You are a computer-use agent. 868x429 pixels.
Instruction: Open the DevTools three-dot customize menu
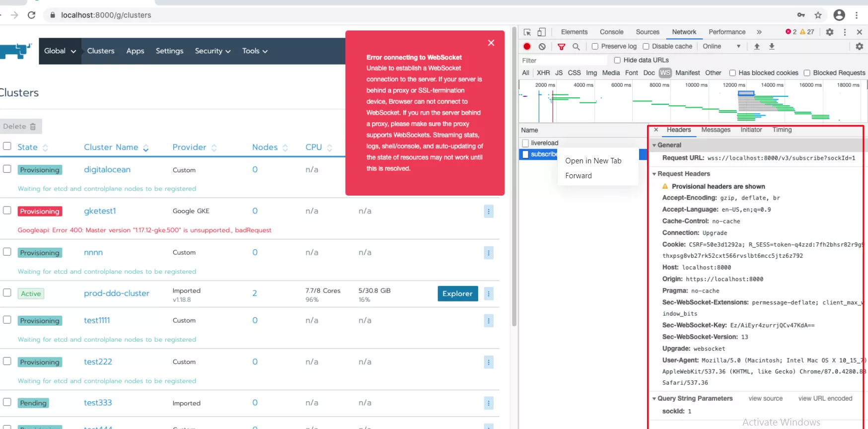click(x=845, y=32)
